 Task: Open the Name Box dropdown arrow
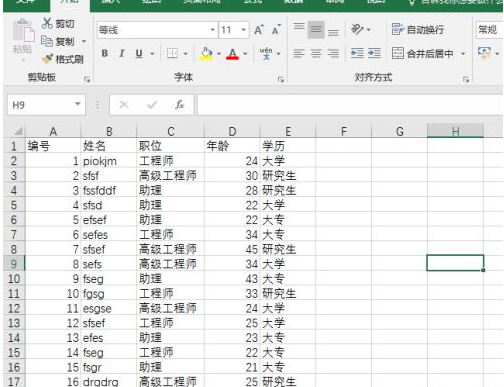(78, 104)
